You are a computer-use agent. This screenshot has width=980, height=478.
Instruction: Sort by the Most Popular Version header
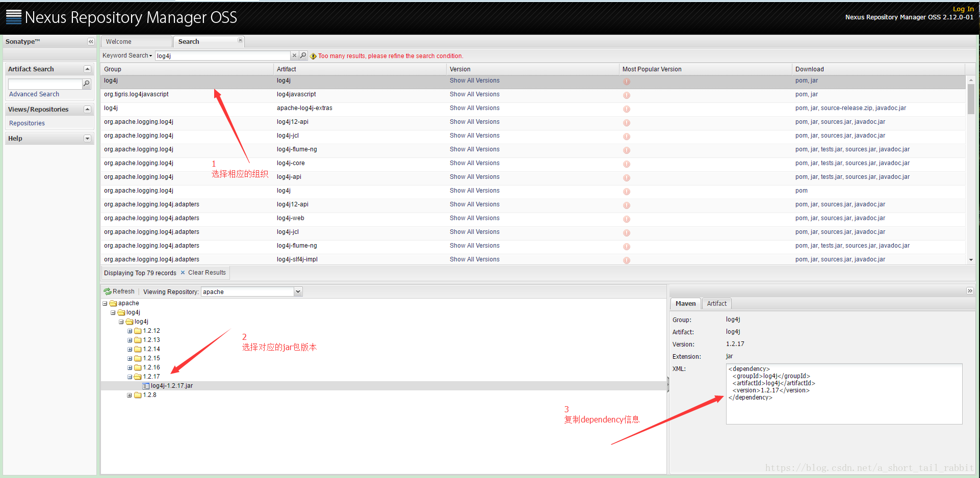pyautogui.click(x=706, y=69)
